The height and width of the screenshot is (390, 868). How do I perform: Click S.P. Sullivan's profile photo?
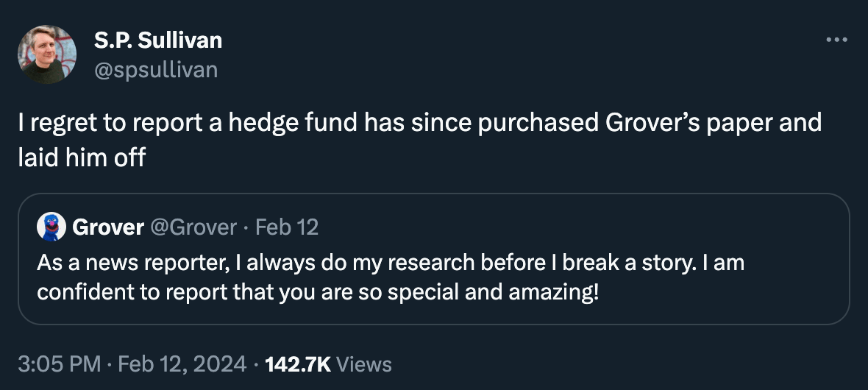(x=47, y=54)
